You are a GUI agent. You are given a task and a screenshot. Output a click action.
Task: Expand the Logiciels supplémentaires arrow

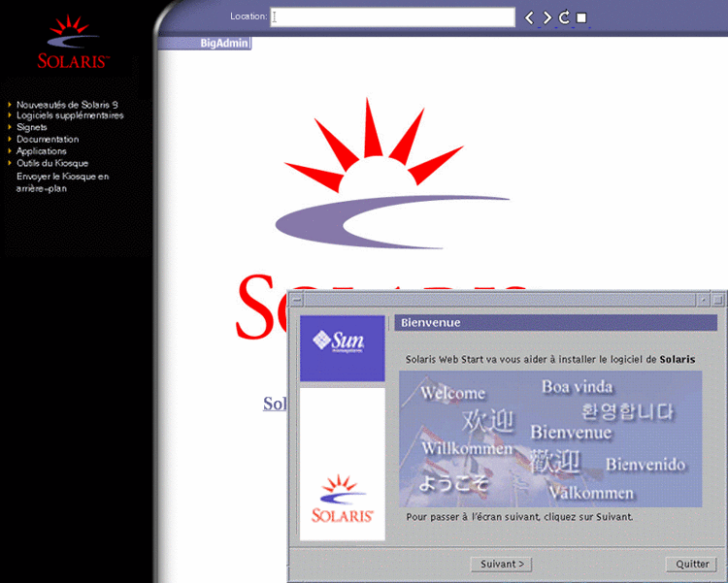pyautogui.click(x=10, y=115)
